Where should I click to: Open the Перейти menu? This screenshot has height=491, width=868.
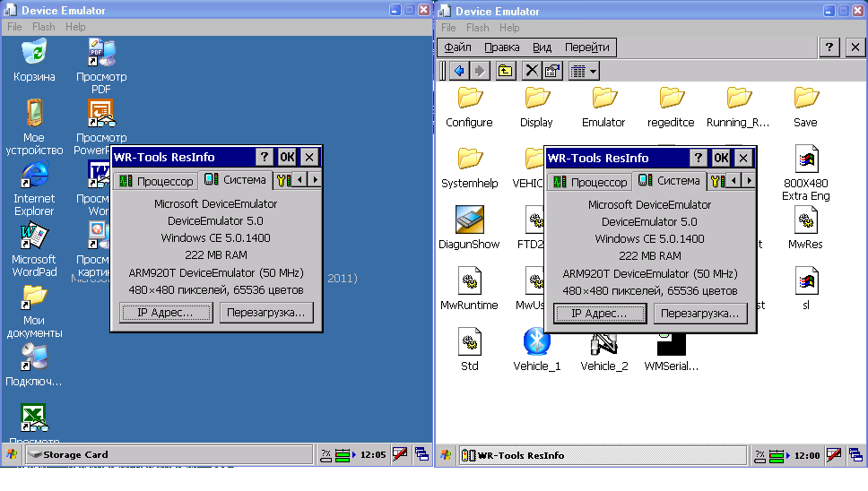coord(586,47)
